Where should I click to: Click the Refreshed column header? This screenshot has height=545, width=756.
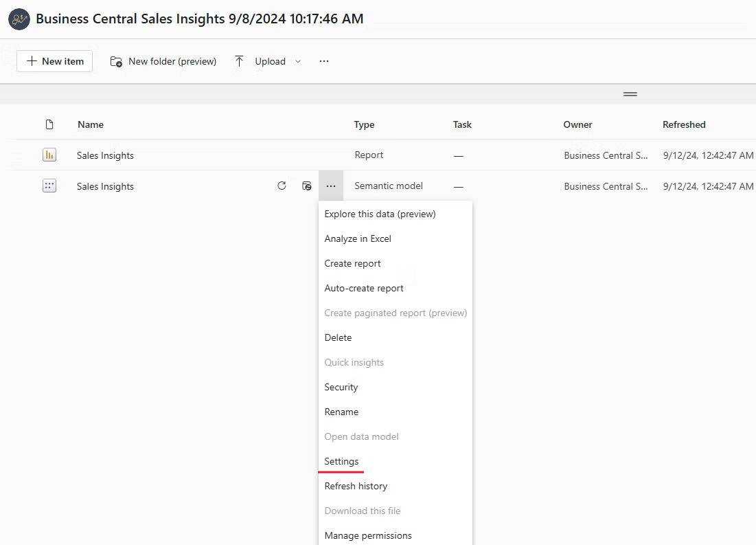pos(684,124)
